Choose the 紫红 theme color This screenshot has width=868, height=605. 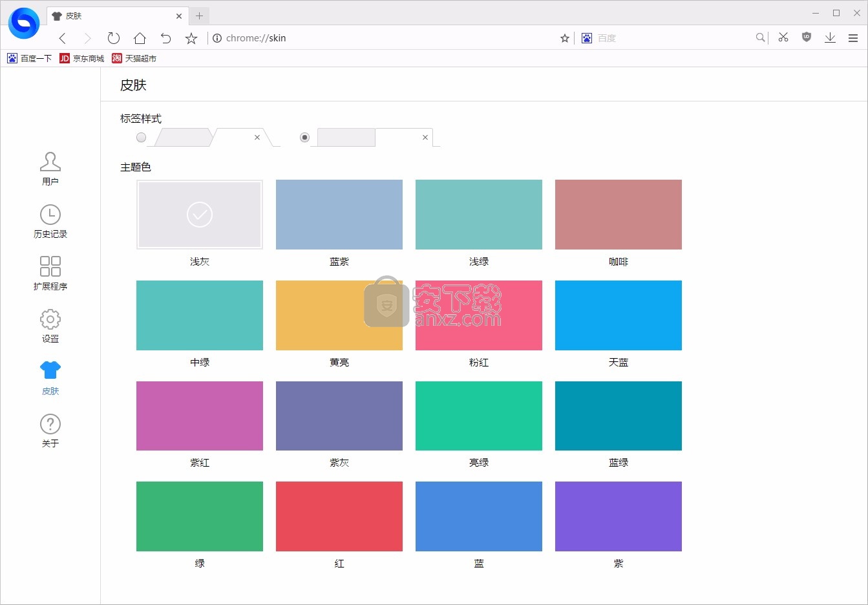200,416
